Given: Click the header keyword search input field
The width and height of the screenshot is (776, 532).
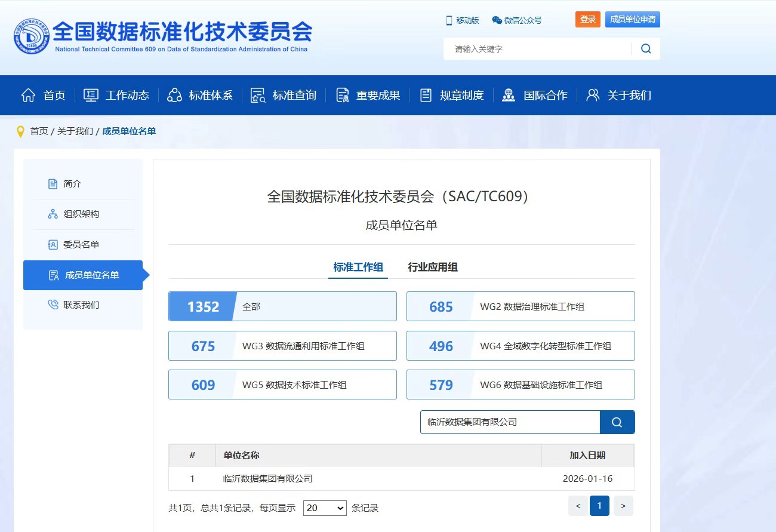Looking at the screenshot, I should tap(537, 49).
